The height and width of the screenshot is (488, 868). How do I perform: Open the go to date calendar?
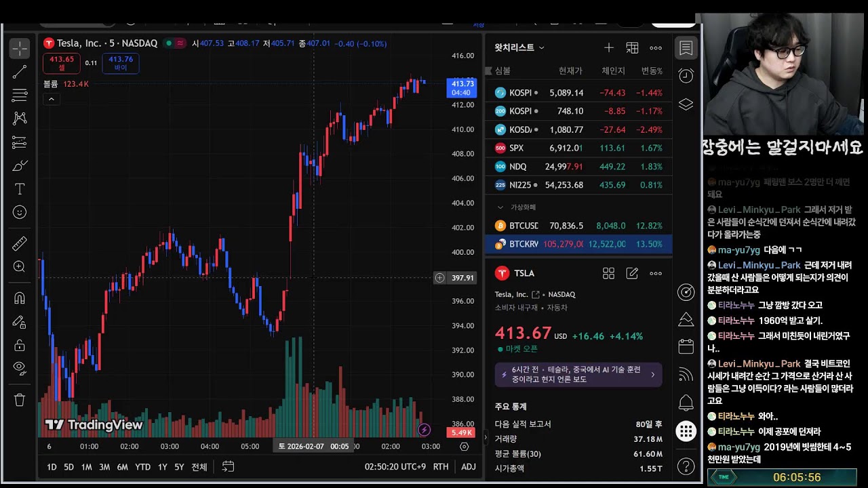tap(228, 466)
